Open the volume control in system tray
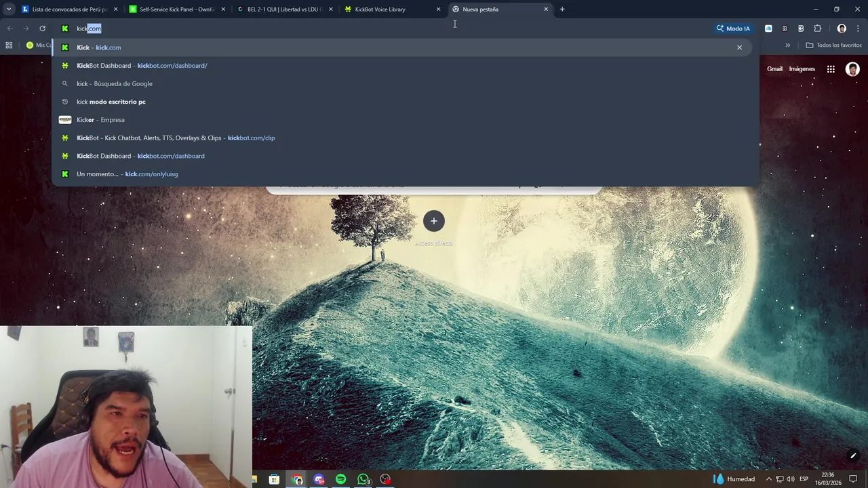This screenshot has height=488, width=868. (x=791, y=479)
